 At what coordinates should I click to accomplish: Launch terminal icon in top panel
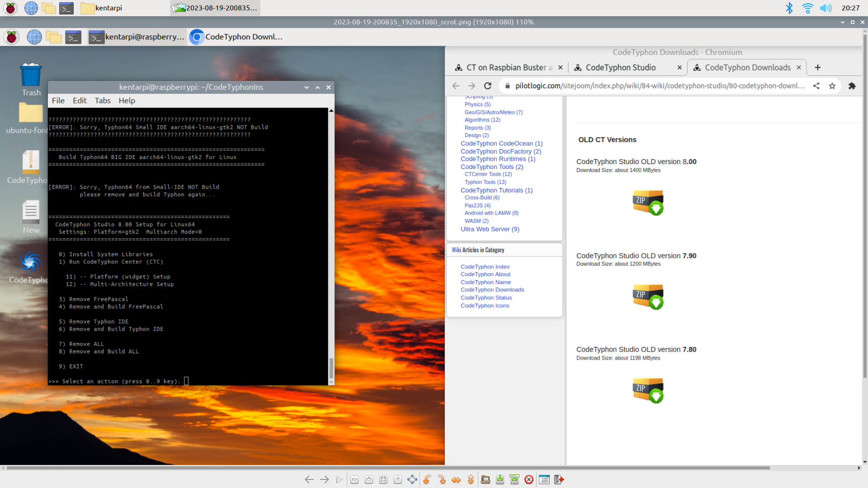tap(66, 8)
